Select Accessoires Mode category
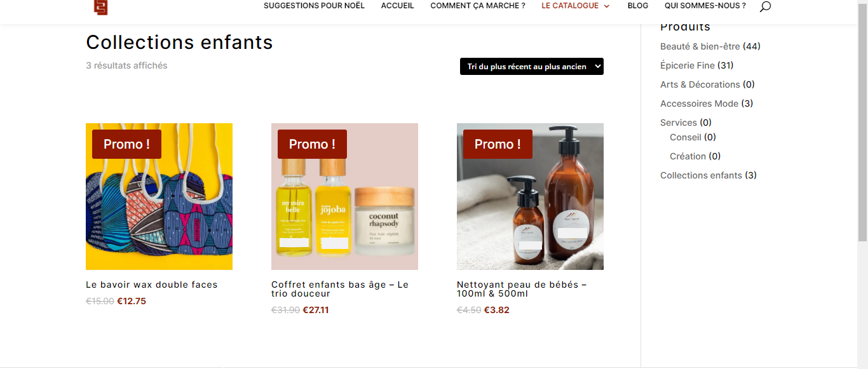Image resolution: width=868 pixels, height=369 pixels. pos(699,104)
